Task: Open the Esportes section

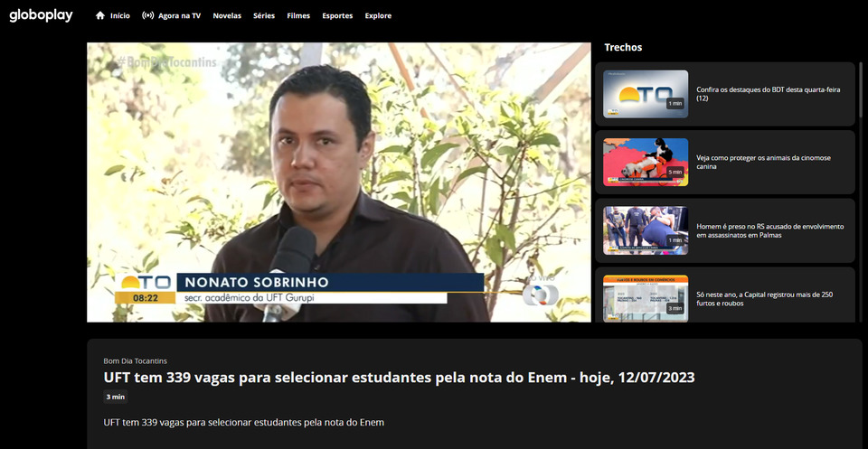Action: click(337, 16)
